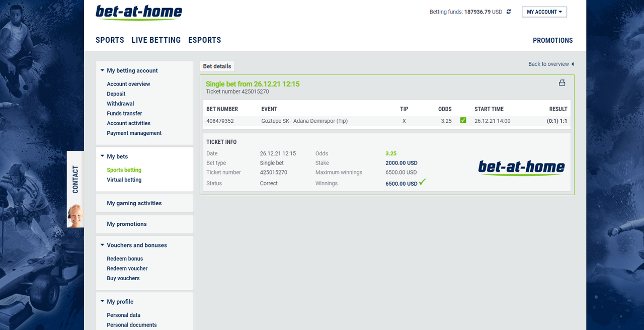Select Virtual betting
The height and width of the screenshot is (330, 644).
[124, 180]
